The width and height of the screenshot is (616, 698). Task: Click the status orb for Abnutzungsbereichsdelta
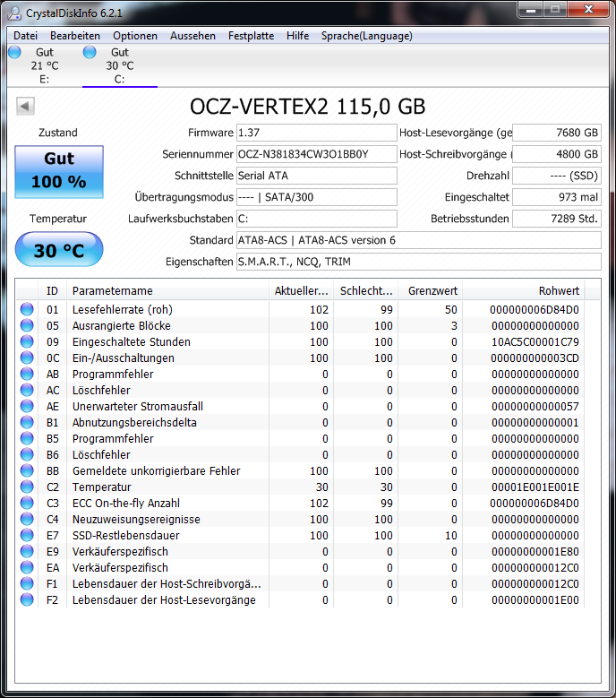coord(27,422)
